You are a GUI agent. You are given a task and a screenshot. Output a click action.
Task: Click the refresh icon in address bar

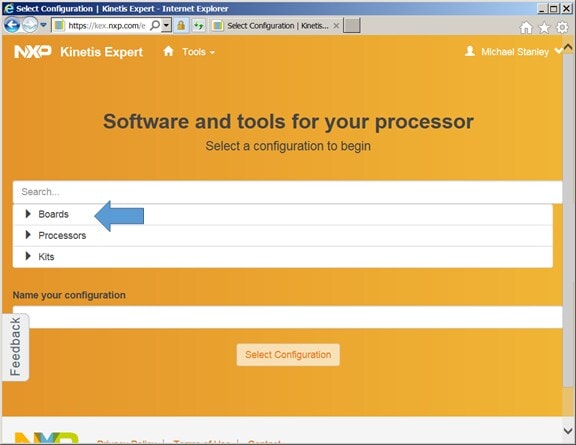tap(199, 25)
